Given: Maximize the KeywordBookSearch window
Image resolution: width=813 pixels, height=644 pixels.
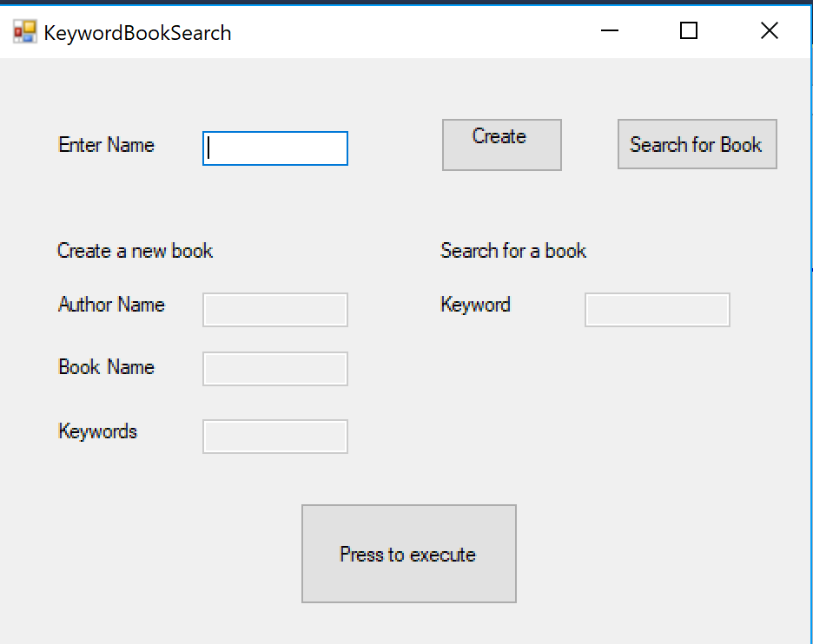Looking at the screenshot, I should [x=688, y=30].
